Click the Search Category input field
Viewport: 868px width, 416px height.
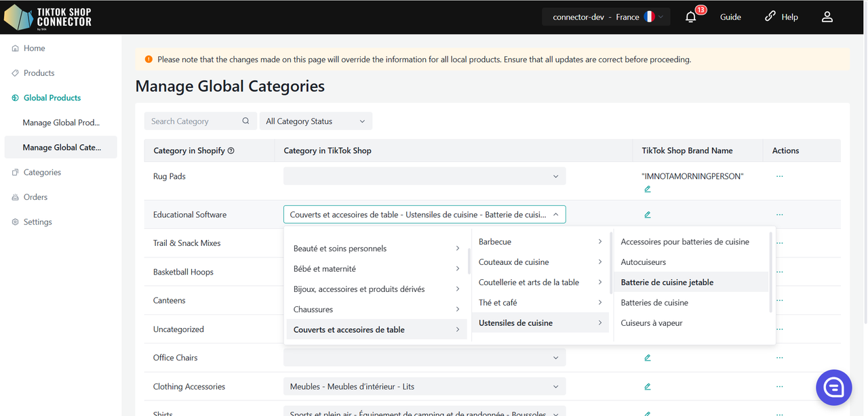tap(193, 121)
